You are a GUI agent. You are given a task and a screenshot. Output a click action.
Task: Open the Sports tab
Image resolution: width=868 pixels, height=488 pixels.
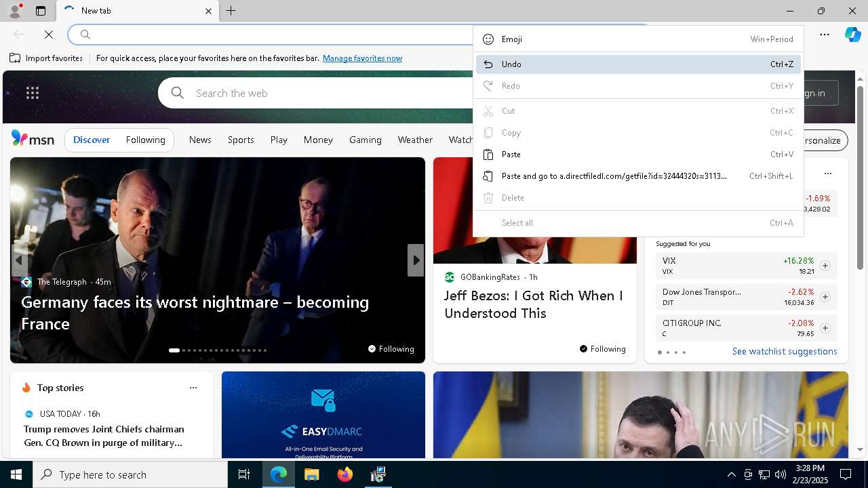pyautogui.click(x=241, y=140)
